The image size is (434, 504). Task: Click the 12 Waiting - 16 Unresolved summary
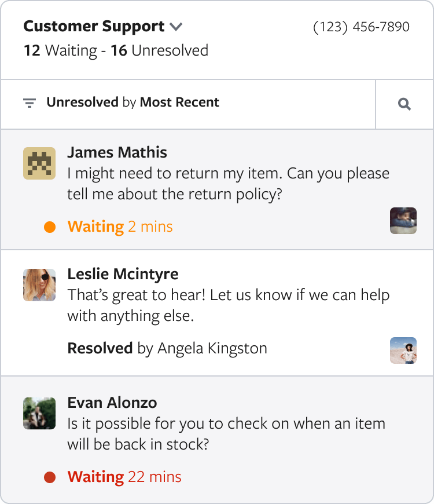click(116, 50)
